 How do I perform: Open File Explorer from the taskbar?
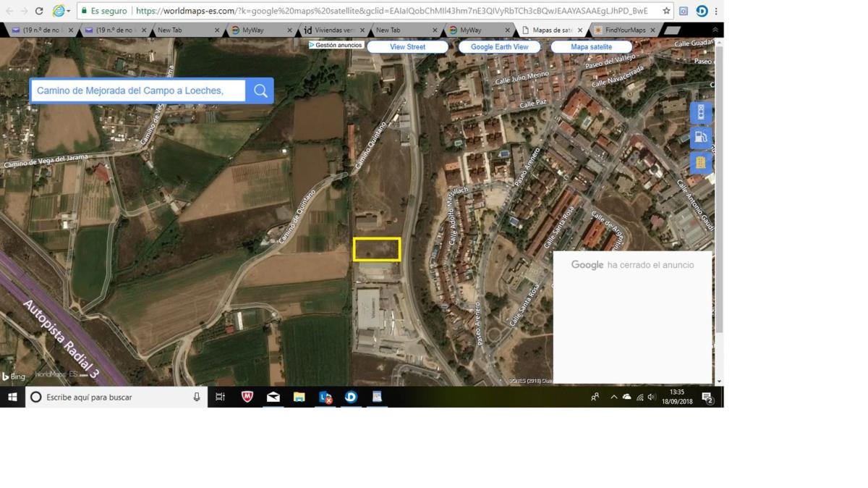click(x=299, y=397)
